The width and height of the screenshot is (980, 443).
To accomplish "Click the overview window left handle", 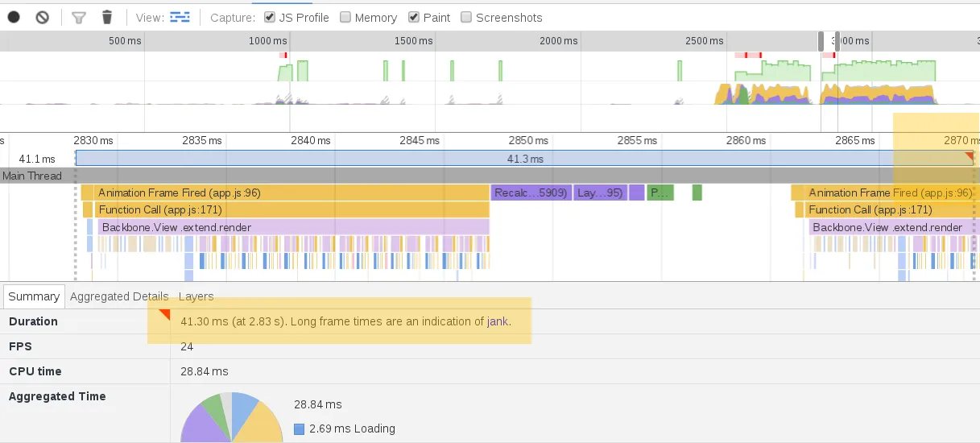I will tap(821, 41).
